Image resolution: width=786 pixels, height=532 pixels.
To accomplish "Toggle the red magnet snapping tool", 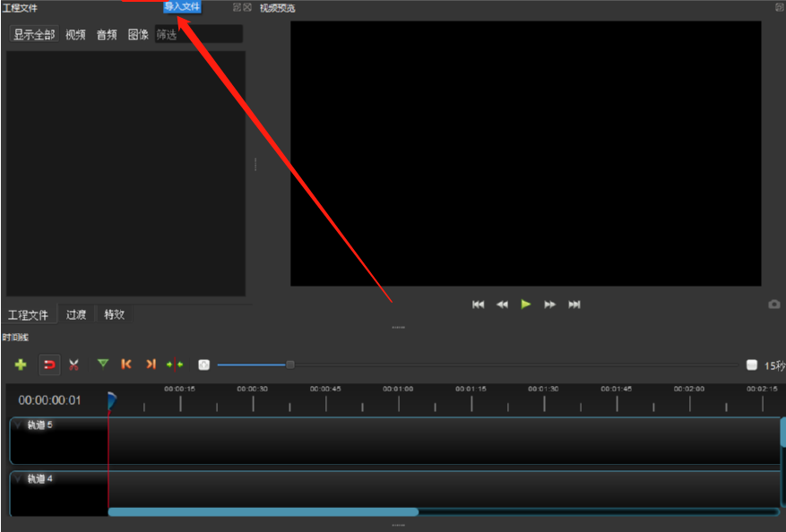I will [49, 365].
